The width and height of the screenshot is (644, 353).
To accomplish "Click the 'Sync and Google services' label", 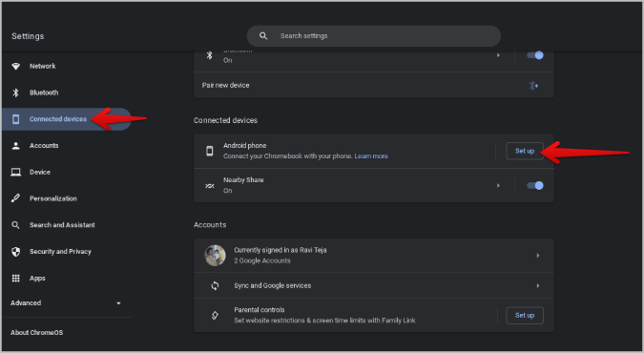I will tap(272, 285).
